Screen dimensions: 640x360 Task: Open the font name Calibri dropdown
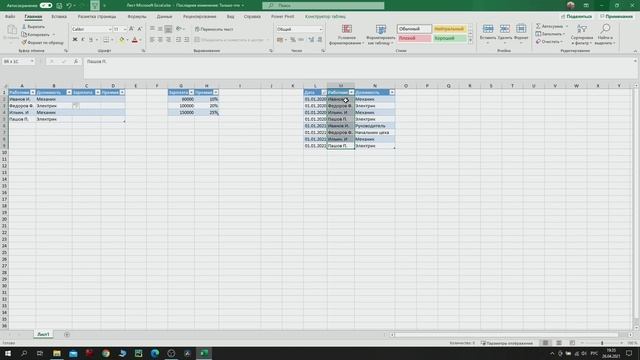click(110, 29)
